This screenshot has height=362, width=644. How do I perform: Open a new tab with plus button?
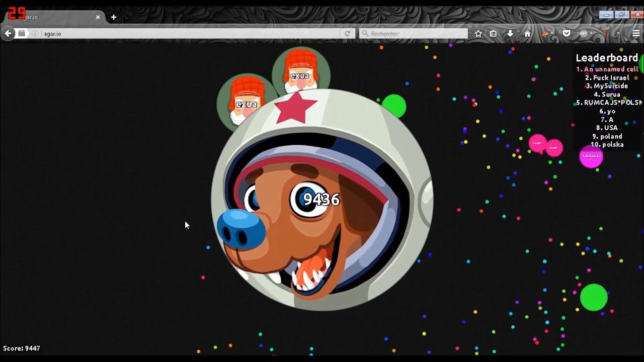pos(114,17)
